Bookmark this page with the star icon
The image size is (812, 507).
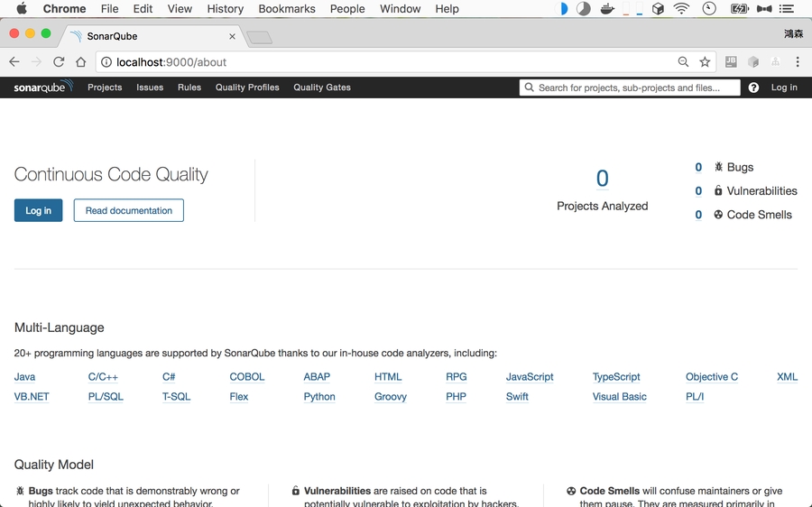pos(706,62)
